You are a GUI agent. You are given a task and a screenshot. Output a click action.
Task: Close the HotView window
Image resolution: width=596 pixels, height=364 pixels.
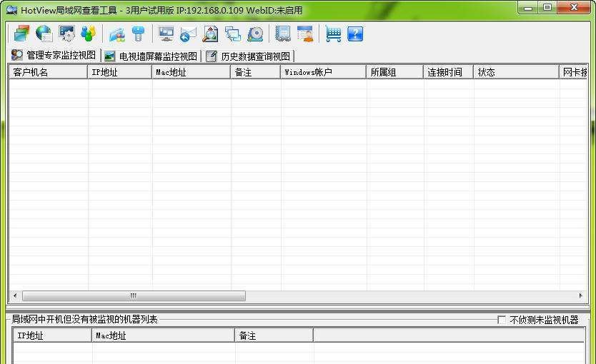click(x=574, y=8)
